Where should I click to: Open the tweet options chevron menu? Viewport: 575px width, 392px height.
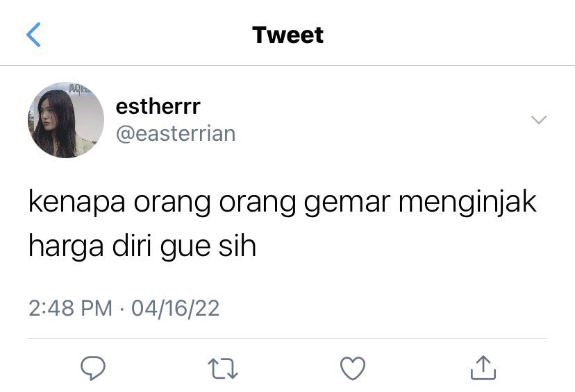[539, 120]
